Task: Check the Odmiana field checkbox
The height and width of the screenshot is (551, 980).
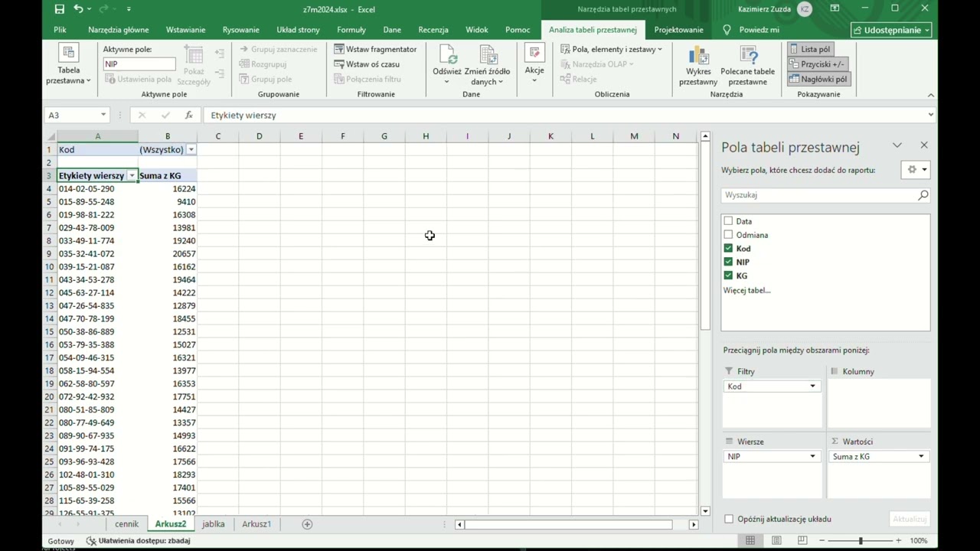Action: pos(728,235)
